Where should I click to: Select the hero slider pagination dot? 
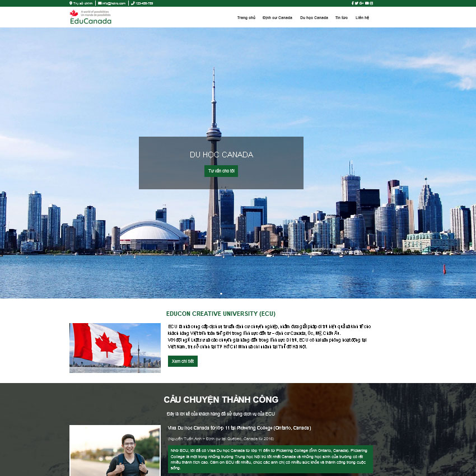[221, 293]
